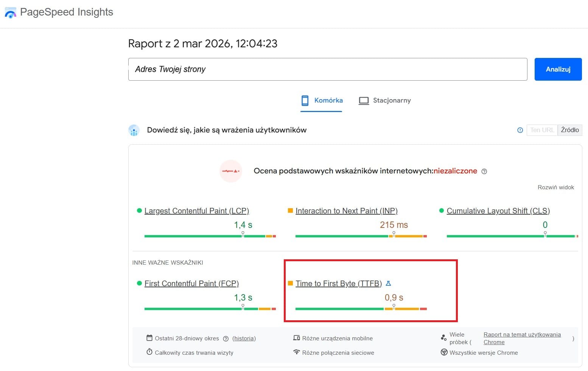Screen dimensions: 588x371
Task: Switch to the Komórka tab
Action: [x=321, y=101]
